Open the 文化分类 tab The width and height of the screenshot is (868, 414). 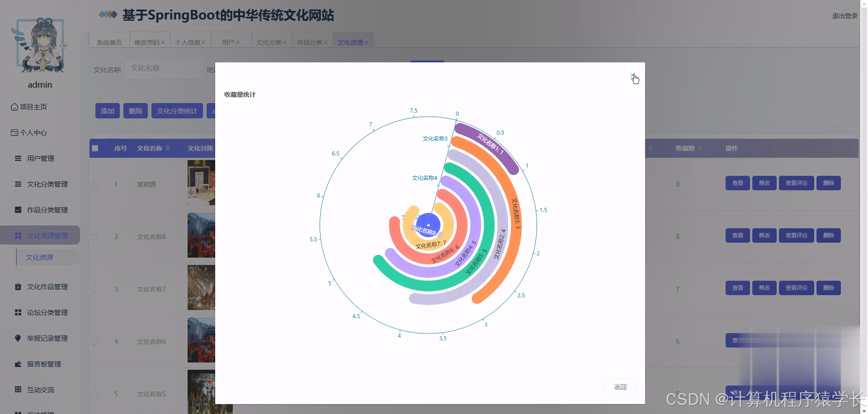(269, 42)
